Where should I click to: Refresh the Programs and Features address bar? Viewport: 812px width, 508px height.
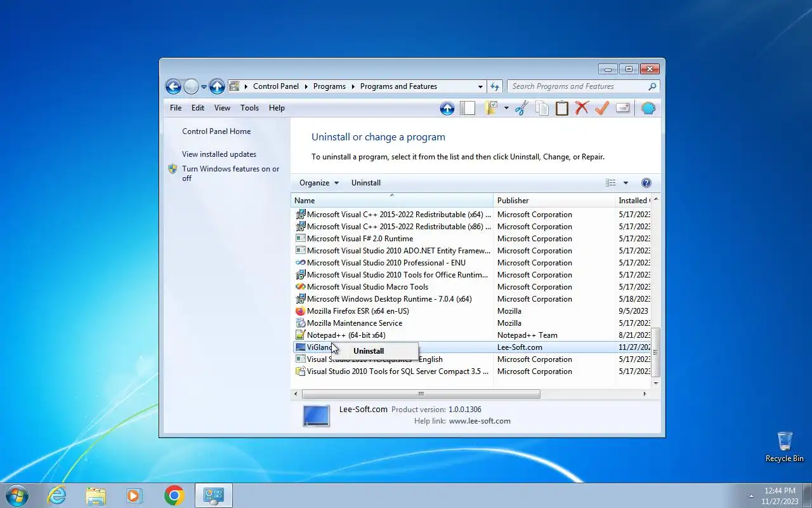coord(495,86)
